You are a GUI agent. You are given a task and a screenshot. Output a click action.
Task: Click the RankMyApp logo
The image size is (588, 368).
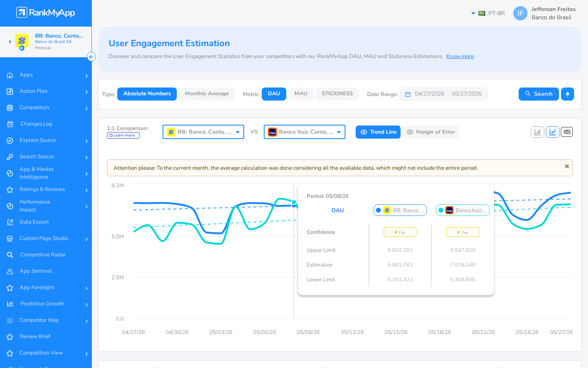point(46,13)
